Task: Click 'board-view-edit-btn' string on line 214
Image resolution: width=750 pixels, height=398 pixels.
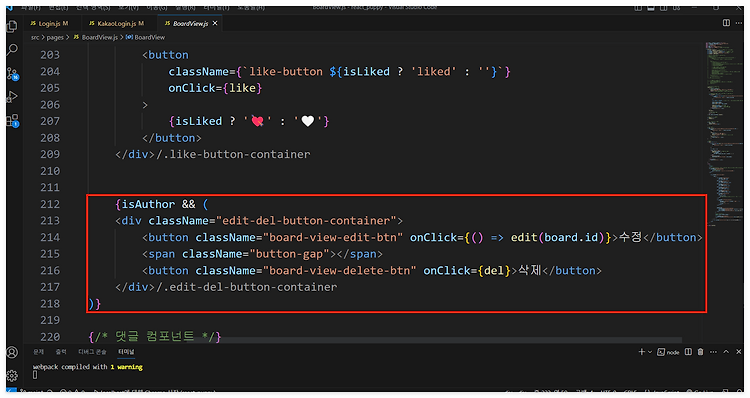Action: pos(333,238)
